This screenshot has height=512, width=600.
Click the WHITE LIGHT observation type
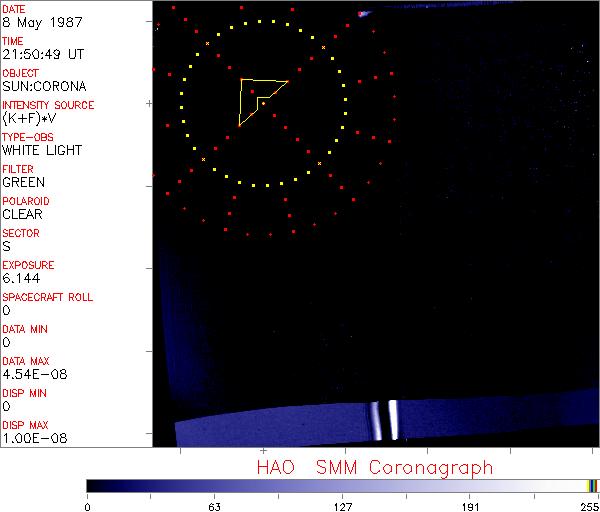tap(41, 150)
